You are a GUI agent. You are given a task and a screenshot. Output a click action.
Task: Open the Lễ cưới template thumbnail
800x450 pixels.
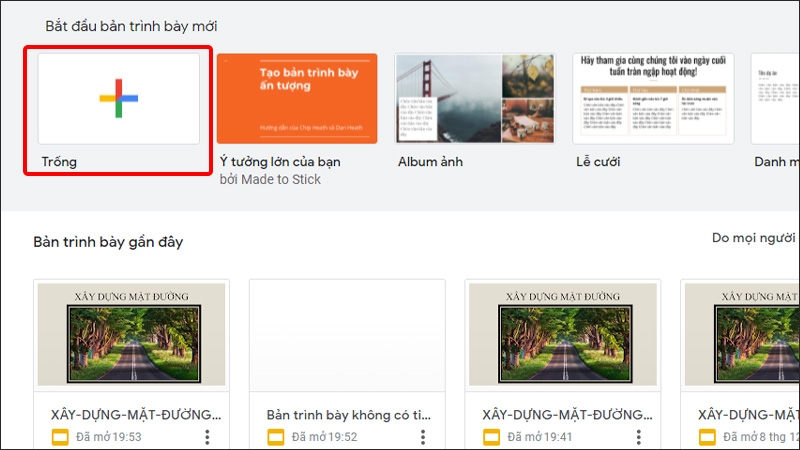point(653,98)
